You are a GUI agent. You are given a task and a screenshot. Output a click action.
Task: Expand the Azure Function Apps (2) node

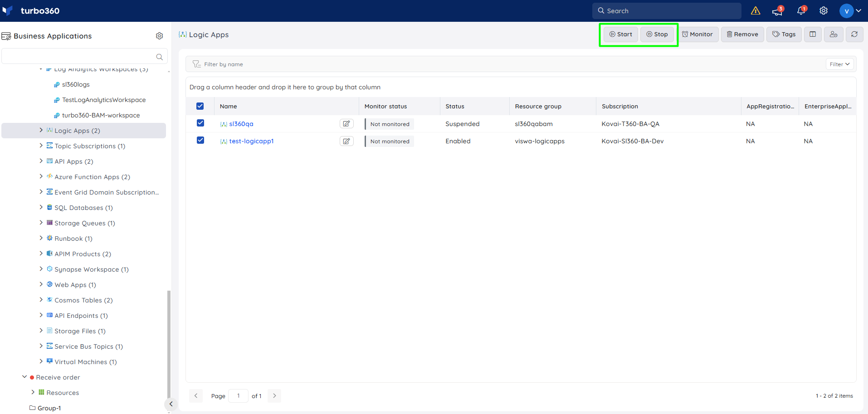pos(41,176)
